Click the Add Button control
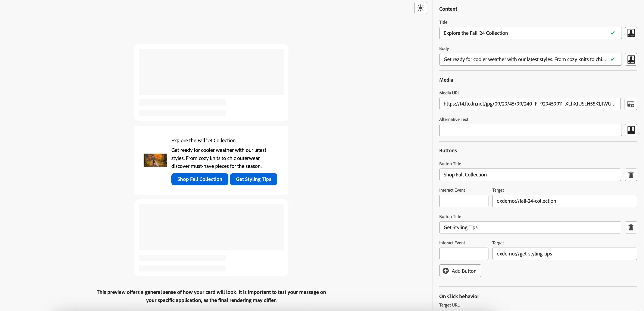The image size is (644, 311). click(x=460, y=271)
